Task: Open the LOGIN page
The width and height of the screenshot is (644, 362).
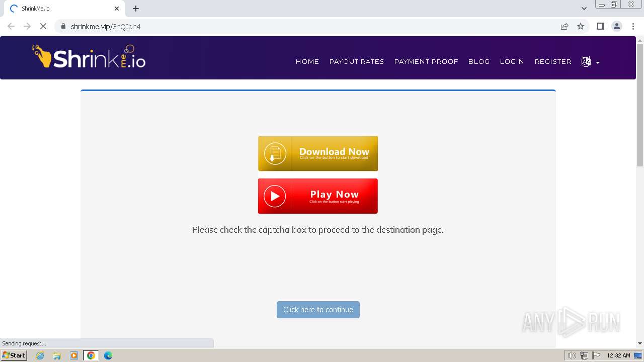Action: tap(512, 61)
